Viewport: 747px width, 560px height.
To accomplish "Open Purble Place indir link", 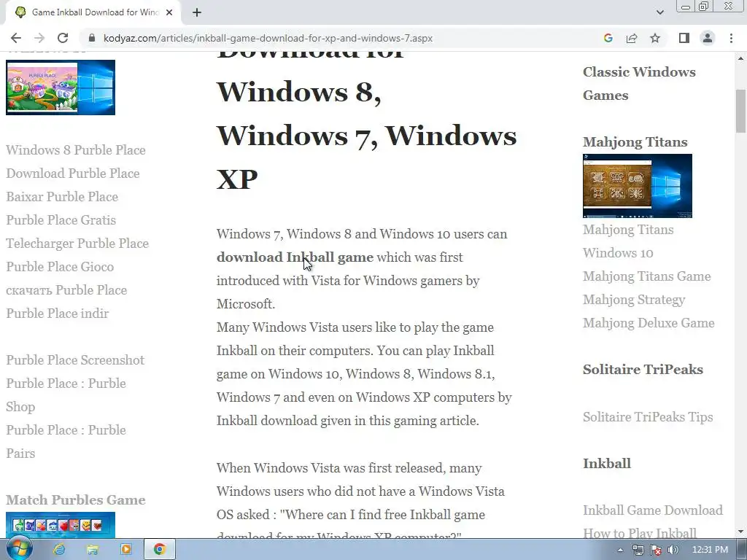I will pos(58,314).
